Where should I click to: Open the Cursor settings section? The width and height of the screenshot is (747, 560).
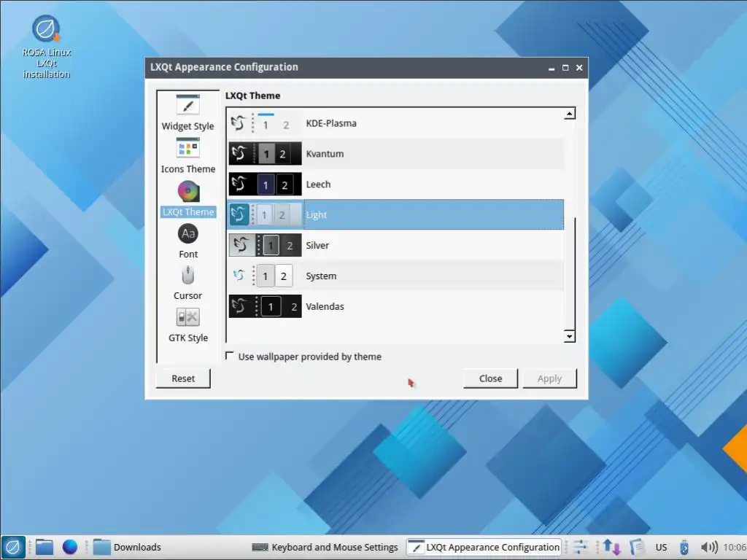(x=187, y=284)
